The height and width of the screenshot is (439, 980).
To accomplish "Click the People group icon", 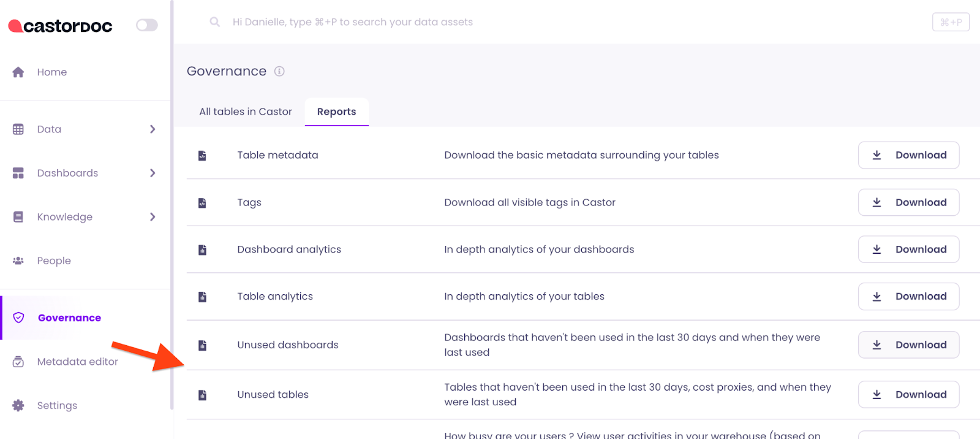I will (18, 261).
